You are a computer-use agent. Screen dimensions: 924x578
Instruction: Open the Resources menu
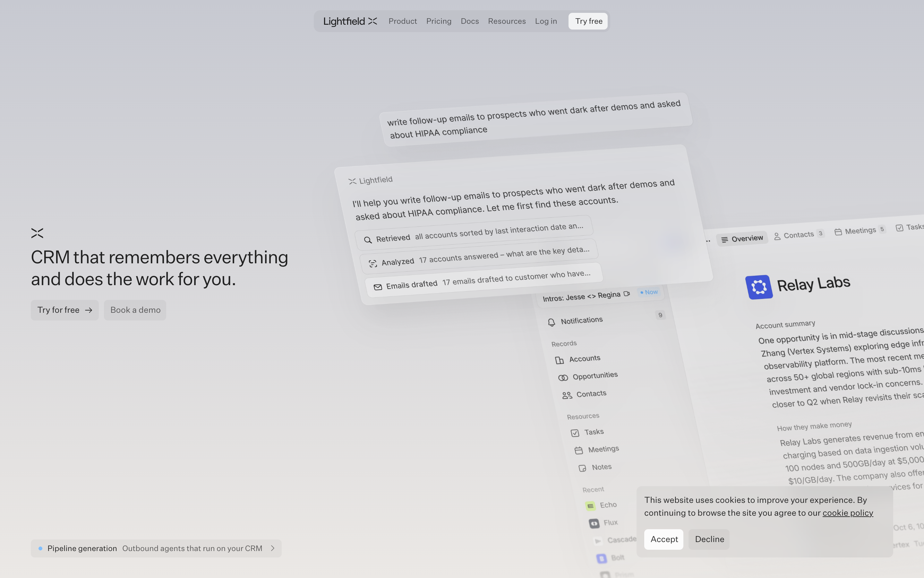click(507, 21)
